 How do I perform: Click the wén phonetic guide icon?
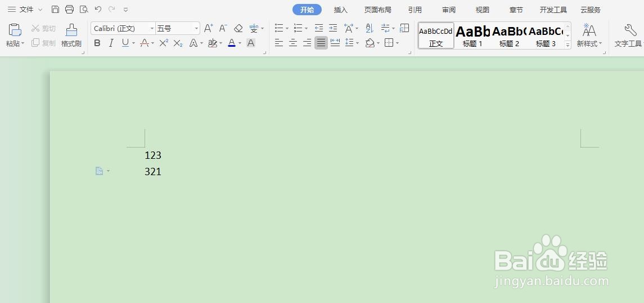point(254,28)
